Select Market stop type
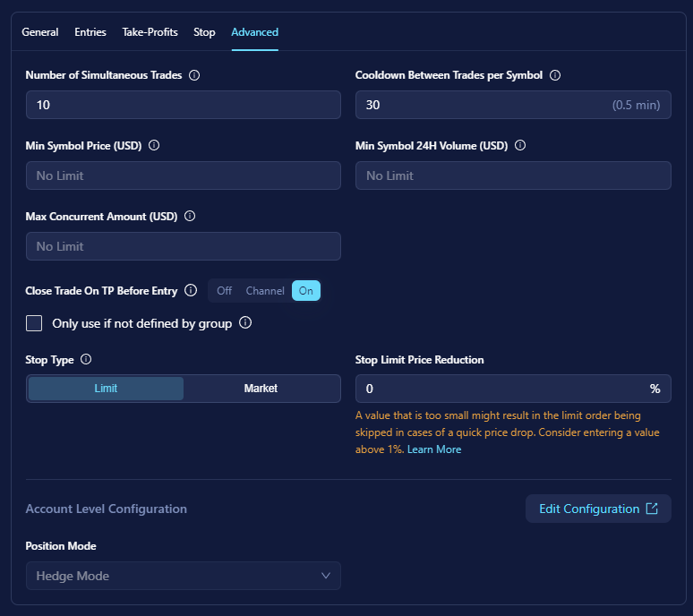Viewport: 693px width, 616px height. click(261, 389)
